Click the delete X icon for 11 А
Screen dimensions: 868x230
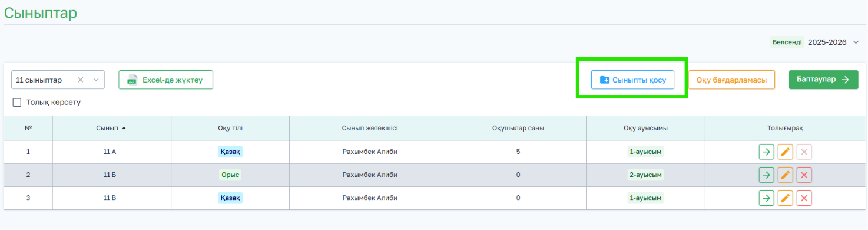(x=804, y=152)
